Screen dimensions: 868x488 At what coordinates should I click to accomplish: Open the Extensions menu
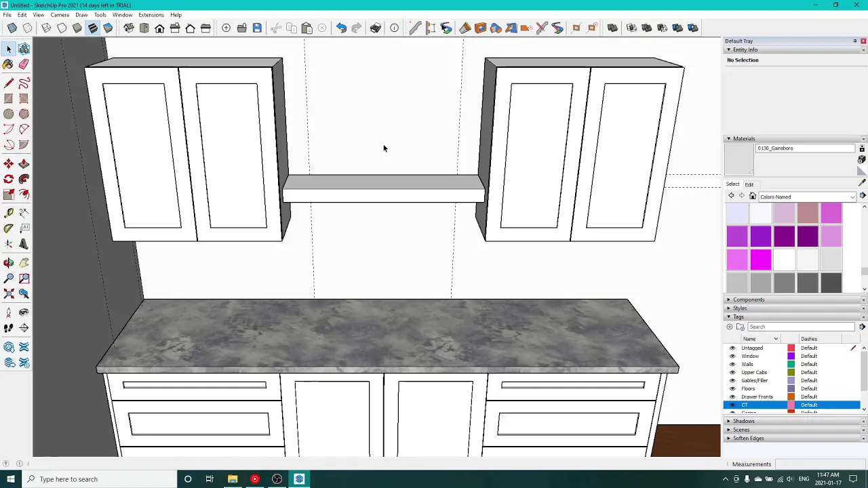coord(151,15)
